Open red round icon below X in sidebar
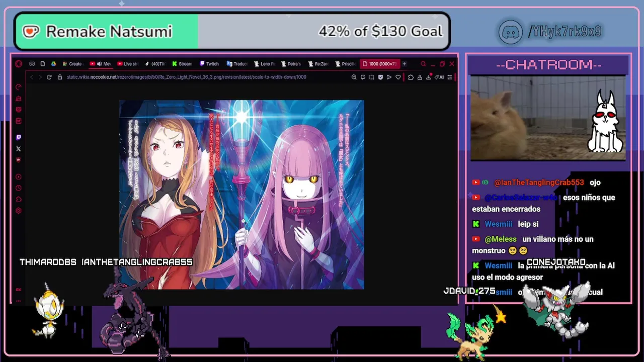 19,160
